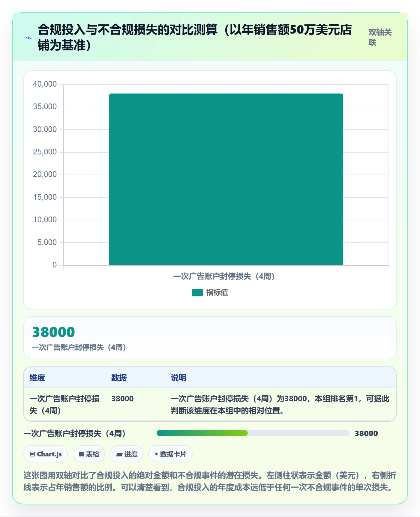Click the green progress bar for 封停损失

pos(202,433)
